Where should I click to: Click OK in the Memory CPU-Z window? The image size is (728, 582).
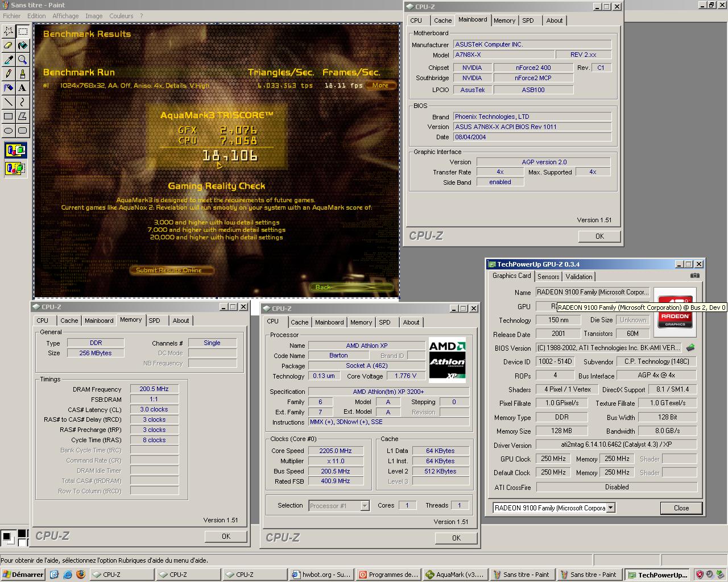226,537
